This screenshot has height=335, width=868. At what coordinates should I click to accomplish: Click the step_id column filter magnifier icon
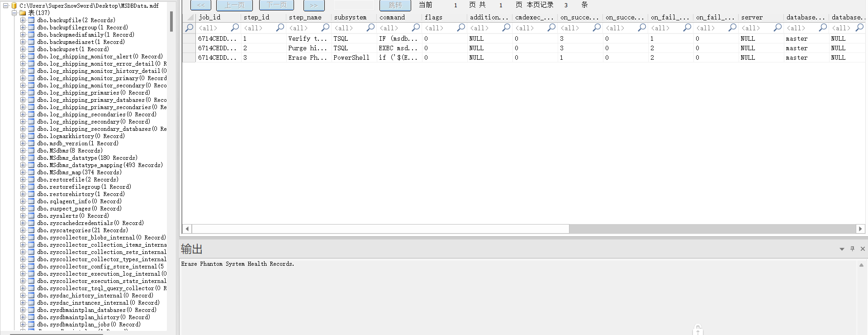280,28
